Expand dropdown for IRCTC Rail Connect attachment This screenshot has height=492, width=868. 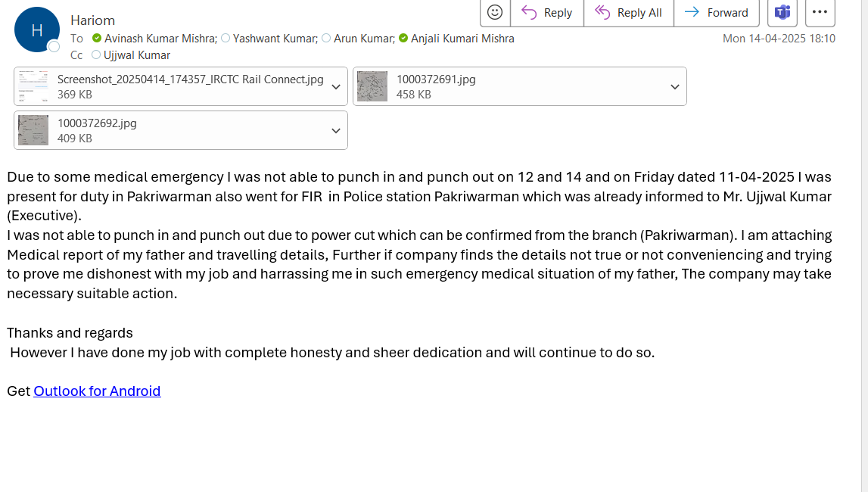(336, 86)
